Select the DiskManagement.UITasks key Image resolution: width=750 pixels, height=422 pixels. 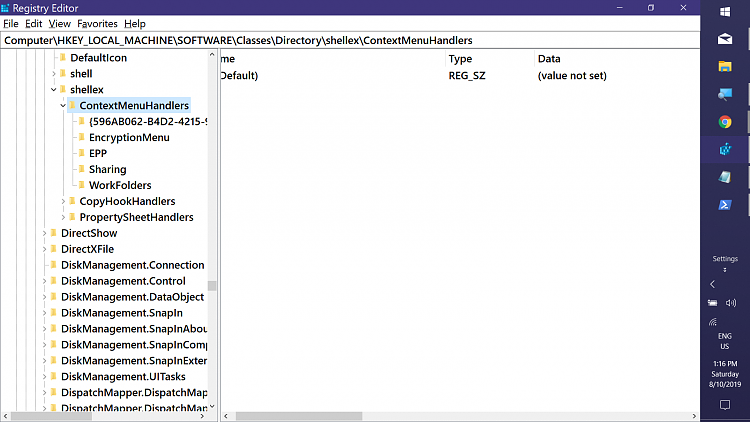(x=123, y=377)
